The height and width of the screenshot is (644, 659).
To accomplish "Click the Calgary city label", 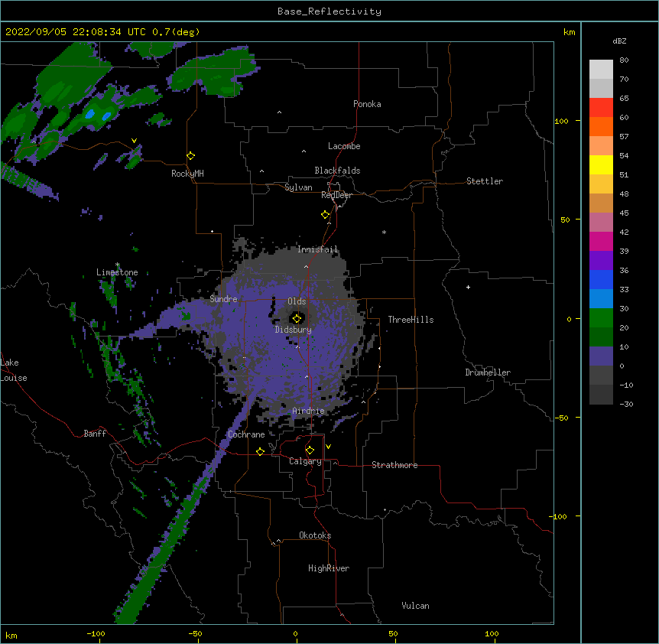I will pos(305,461).
